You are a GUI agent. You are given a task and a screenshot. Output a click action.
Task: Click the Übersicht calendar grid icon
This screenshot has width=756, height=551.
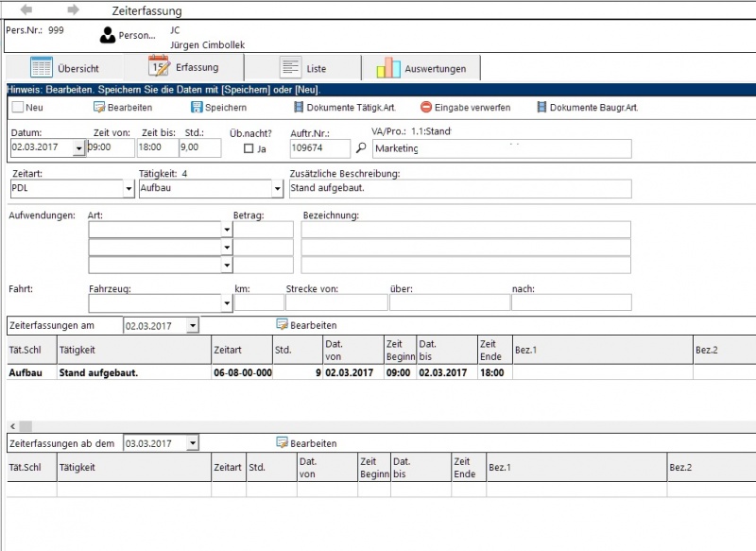coord(42,67)
